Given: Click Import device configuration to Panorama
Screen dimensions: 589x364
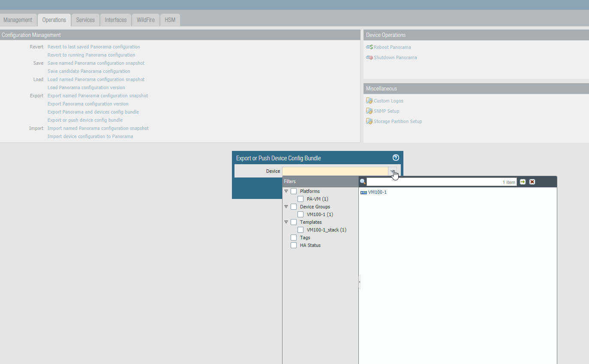Looking at the screenshot, I should (90, 136).
